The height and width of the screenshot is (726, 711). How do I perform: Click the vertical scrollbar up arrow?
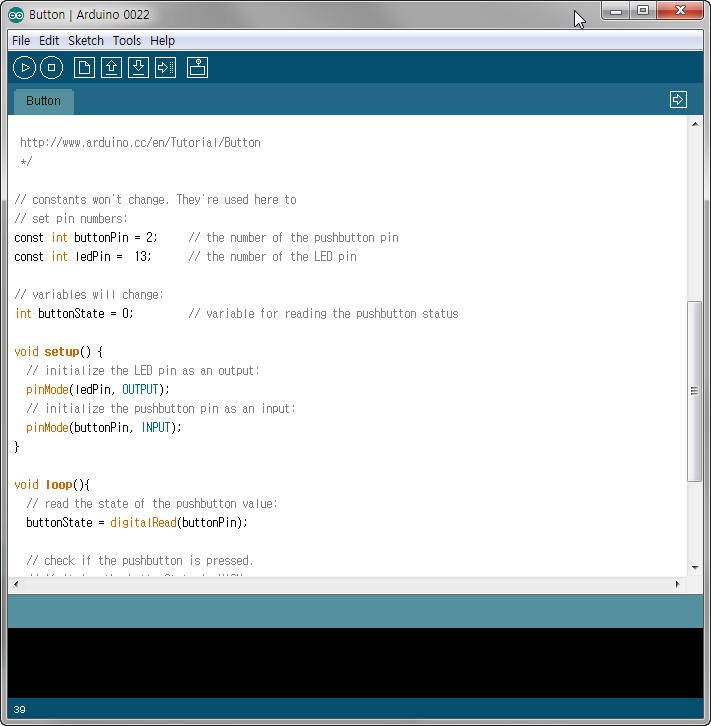tap(695, 124)
